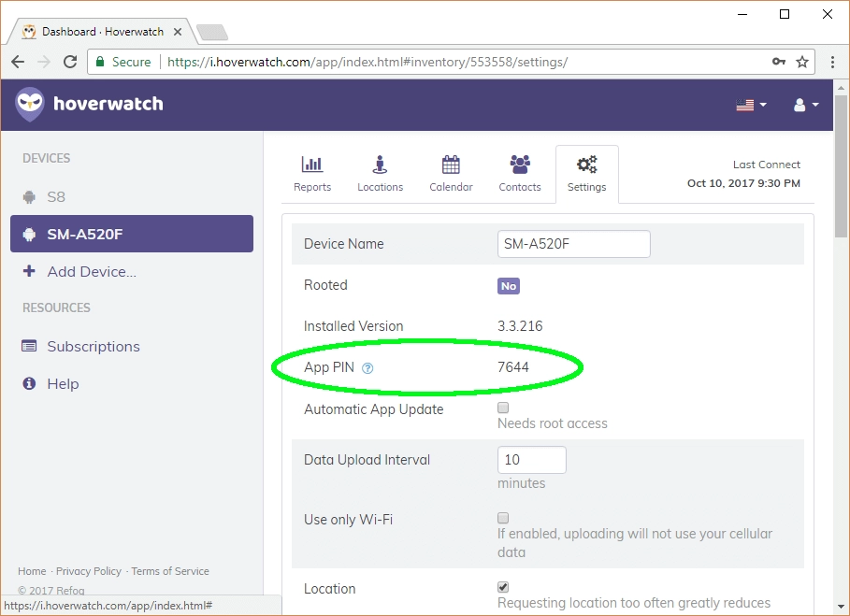The width and height of the screenshot is (850, 616).
Task: Reload the page with the refresh icon
Action: tap(70, 62)
